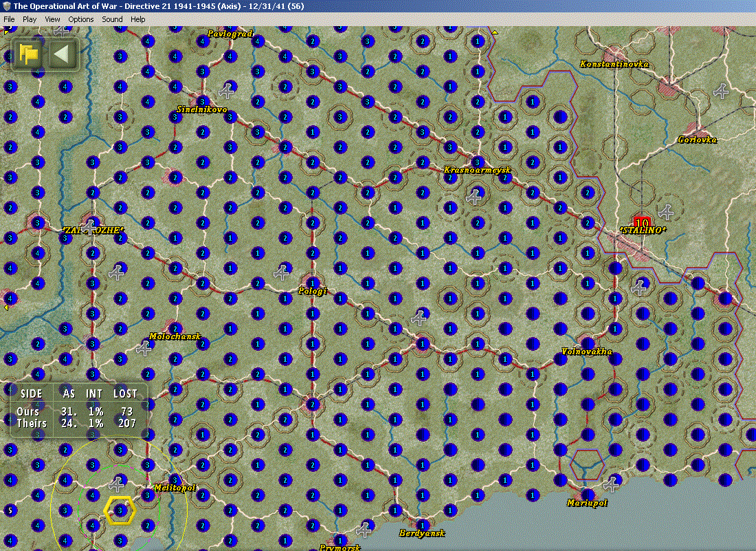756x551 pixels.
Task: Click the SIDE header in stats panel
Action: pyautogui.click(x=32, y=393)
